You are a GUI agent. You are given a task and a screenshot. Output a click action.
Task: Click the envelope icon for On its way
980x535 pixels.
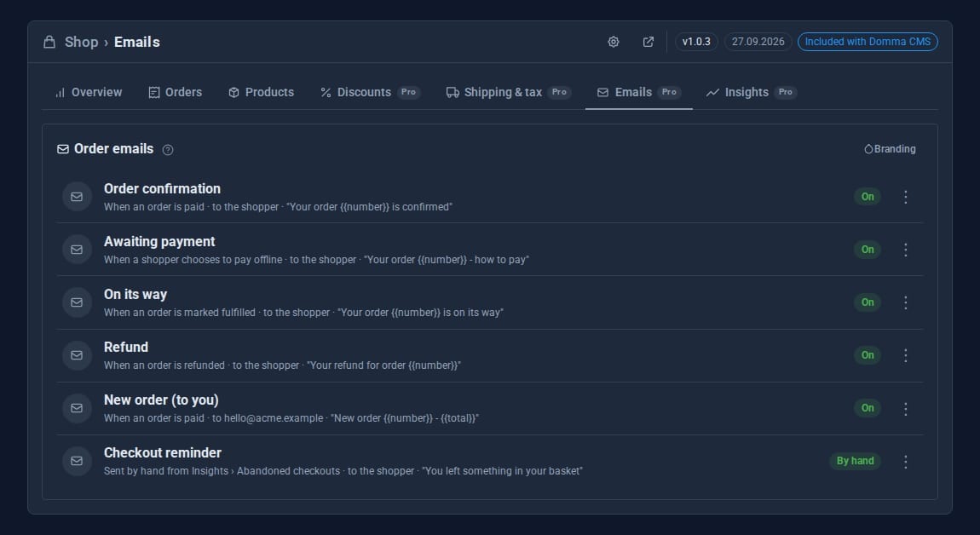77,302
